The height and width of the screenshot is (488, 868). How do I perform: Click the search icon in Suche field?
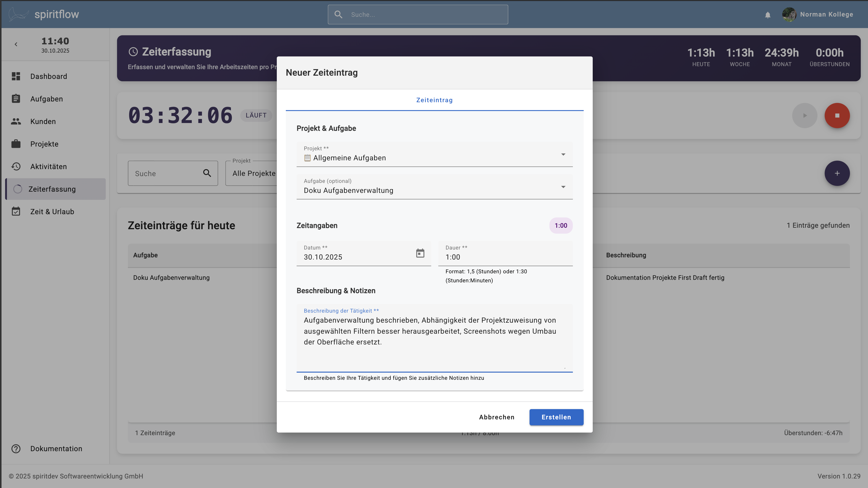(x=207, y=173)
